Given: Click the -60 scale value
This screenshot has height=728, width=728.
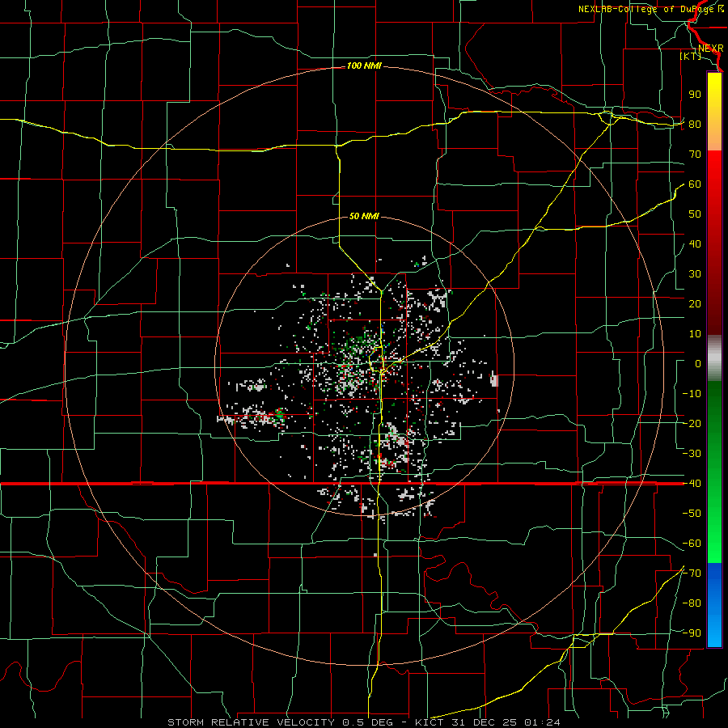Looking at the screenshot, I should (x=692, y=544).
